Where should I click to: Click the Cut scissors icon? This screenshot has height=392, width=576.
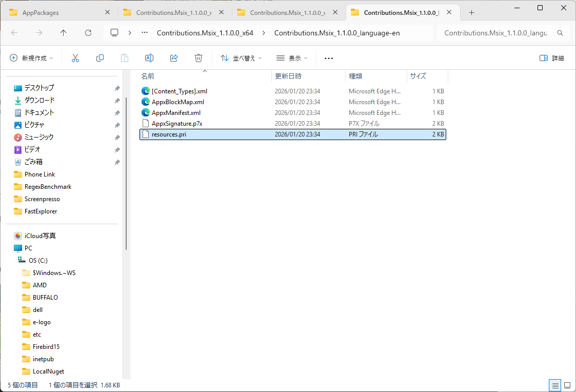(x=75, y=58)
